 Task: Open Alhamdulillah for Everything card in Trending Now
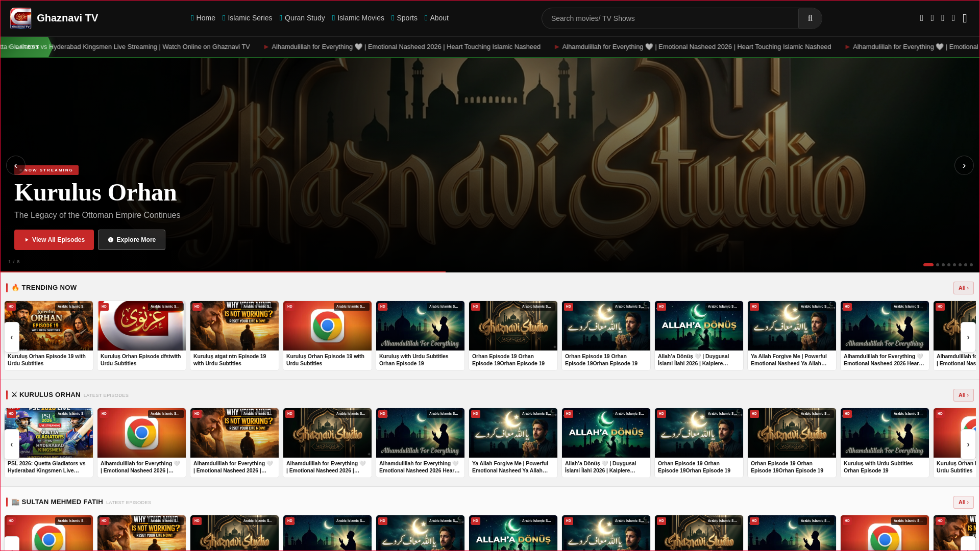pyautogui.click(x=885, y=336)
